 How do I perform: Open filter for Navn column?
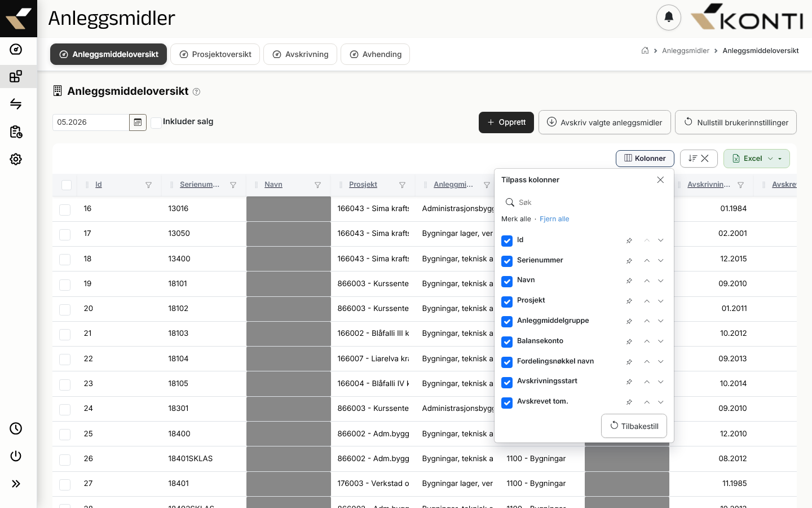(317, 185)
